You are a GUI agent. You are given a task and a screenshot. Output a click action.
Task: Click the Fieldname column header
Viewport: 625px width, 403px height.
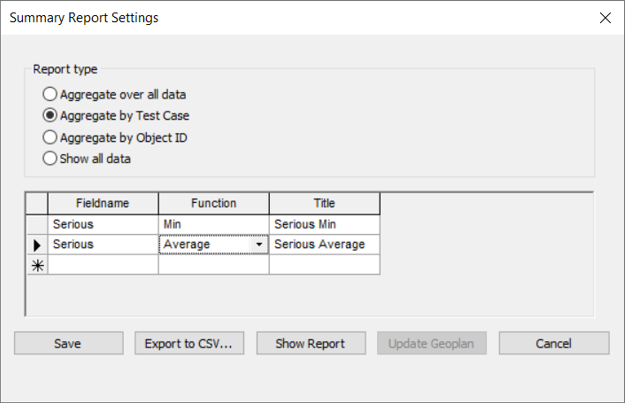pos(103,203)
